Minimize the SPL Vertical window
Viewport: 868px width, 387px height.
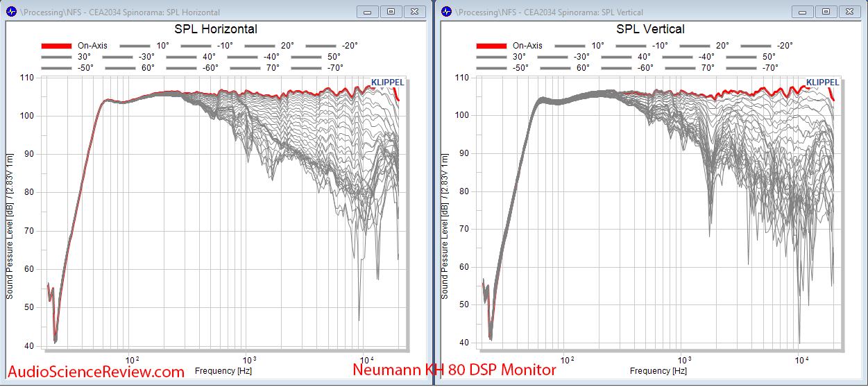(x=802, y=12)
